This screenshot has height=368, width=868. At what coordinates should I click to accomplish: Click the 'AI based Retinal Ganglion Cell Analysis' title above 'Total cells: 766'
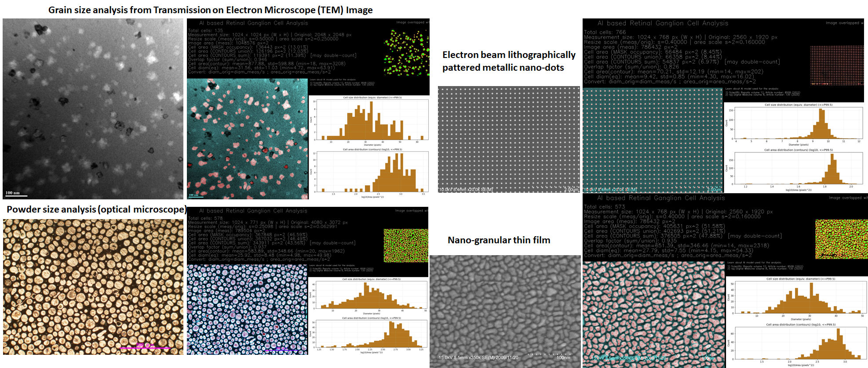pyautogui.click(x=663, y=23)
